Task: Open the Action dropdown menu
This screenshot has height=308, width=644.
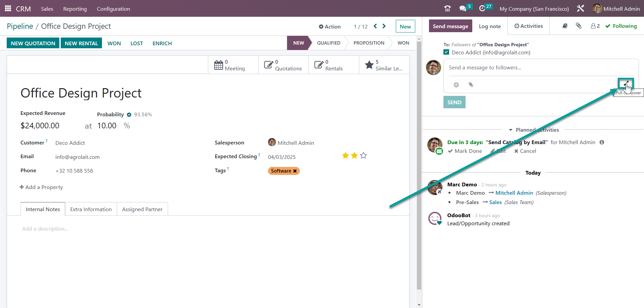Action: (x=330, y=26)
